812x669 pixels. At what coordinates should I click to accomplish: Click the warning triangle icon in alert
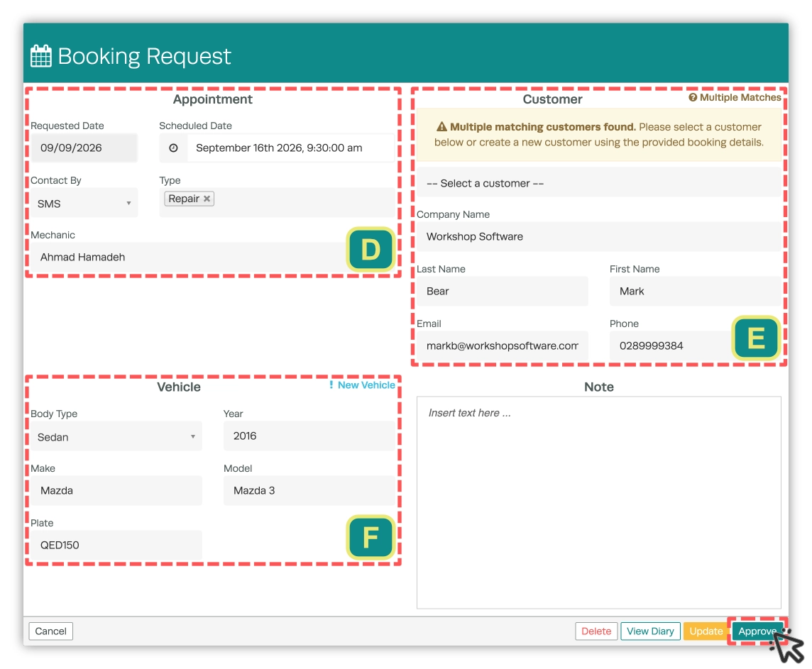coord(441,127)
